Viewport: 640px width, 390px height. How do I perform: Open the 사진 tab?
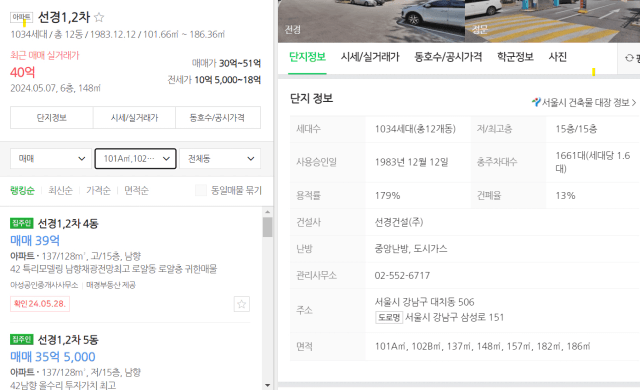558,57
